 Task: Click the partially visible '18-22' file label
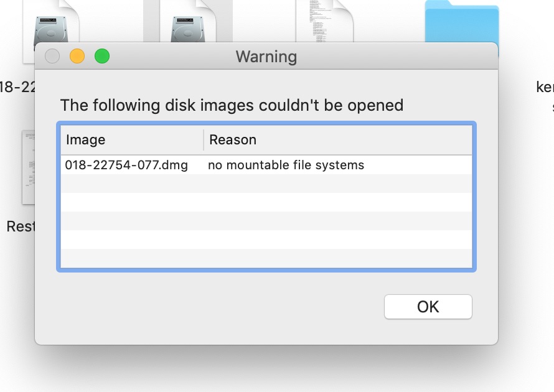click(x=17, y=86)
